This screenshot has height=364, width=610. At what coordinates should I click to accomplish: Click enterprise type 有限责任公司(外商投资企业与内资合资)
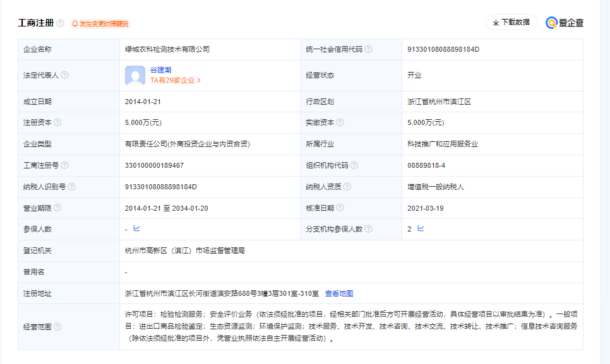188,144
